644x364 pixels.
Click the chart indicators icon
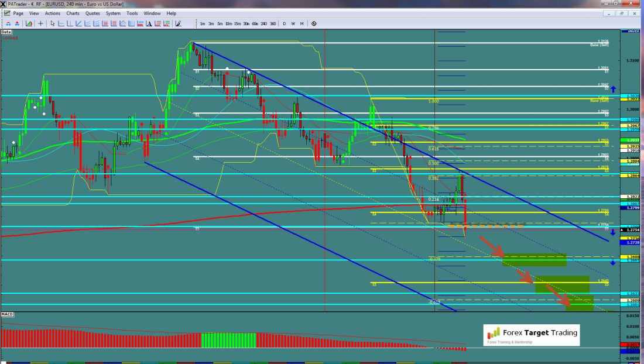coord(28,23)
